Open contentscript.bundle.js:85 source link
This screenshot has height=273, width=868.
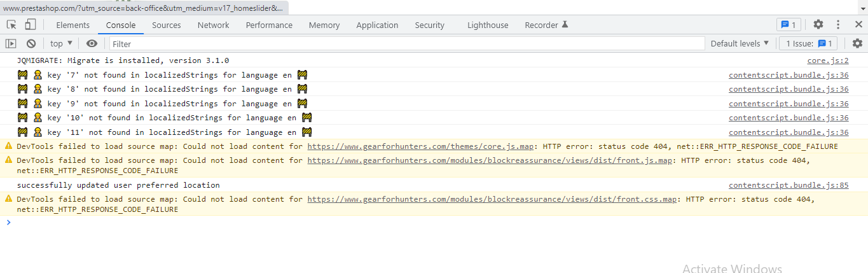[789, 185]
